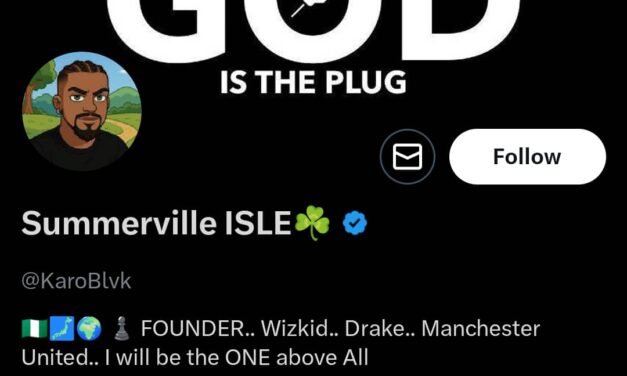Click the globe emoji in bio

(89, 329)
